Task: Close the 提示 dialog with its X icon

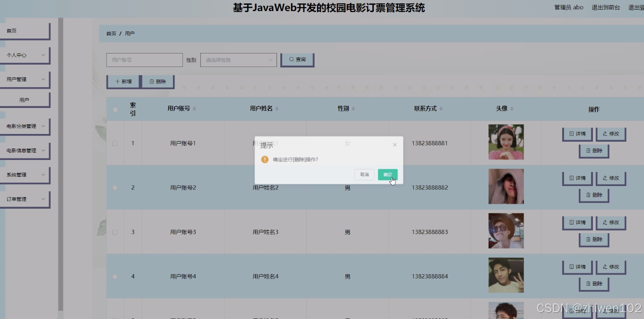Action: (394, 144)
